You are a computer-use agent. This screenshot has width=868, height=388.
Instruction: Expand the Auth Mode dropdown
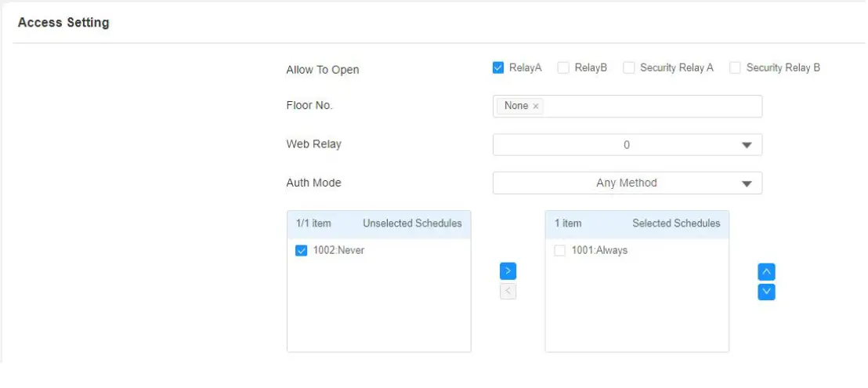tap(627, 183)
